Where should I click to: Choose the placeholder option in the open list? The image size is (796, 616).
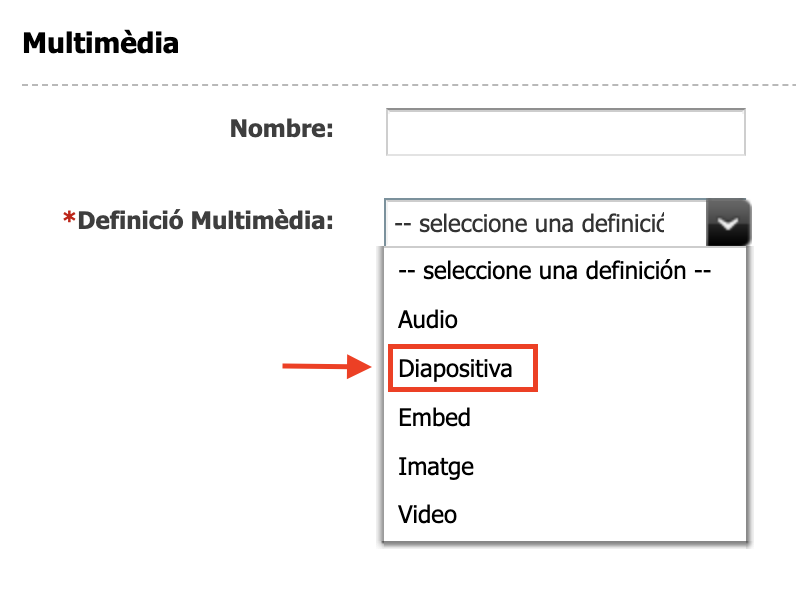click(x=554, y=271)
